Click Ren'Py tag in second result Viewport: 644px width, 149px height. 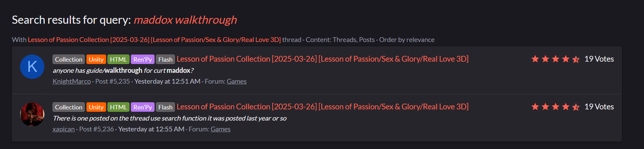(143, 107)
